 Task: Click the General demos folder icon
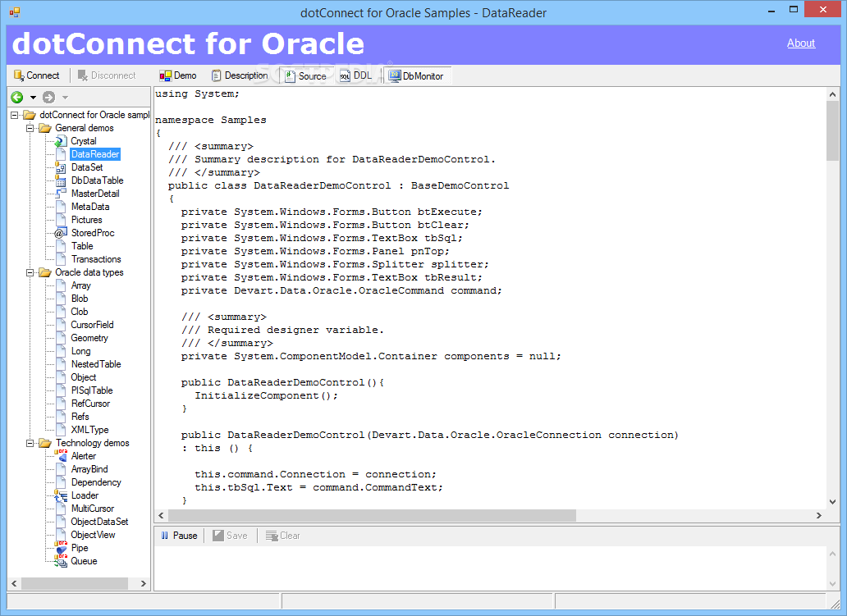(x=45, y=128)
